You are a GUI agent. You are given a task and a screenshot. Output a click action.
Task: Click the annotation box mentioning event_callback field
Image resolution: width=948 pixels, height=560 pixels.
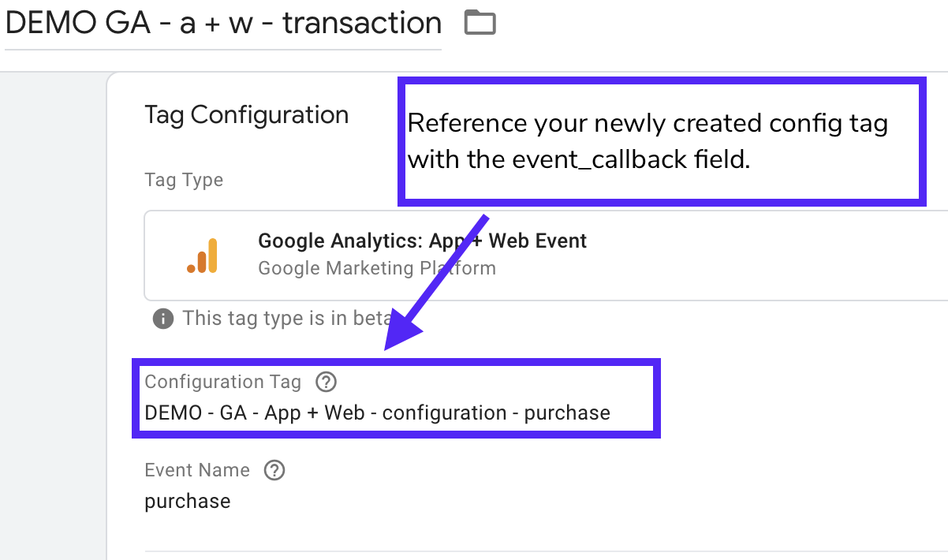[x=662, y=141]
